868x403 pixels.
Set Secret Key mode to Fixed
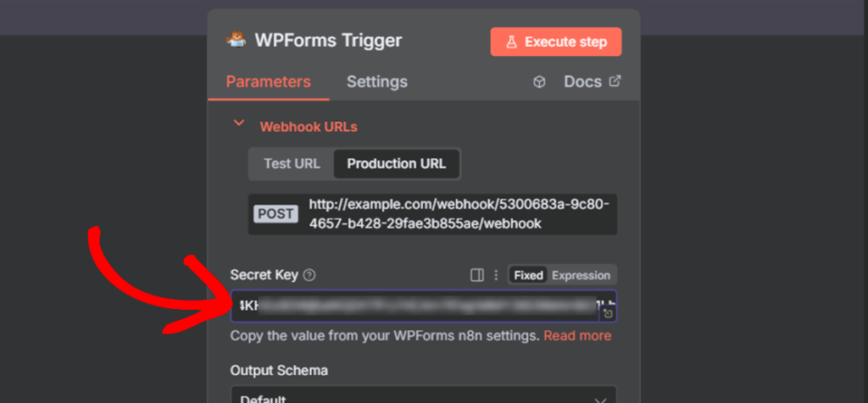(x=528, y=275)
